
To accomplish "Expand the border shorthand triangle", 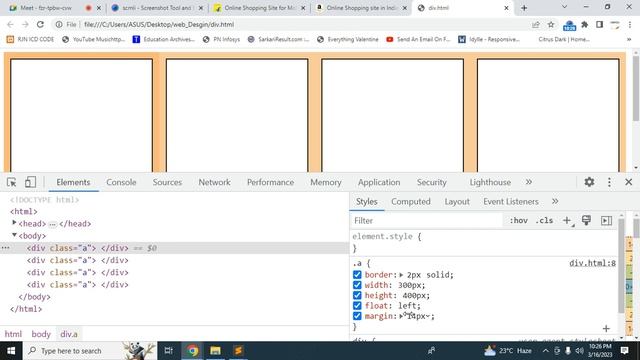I will pyautogui.click(x=401, y=275).
